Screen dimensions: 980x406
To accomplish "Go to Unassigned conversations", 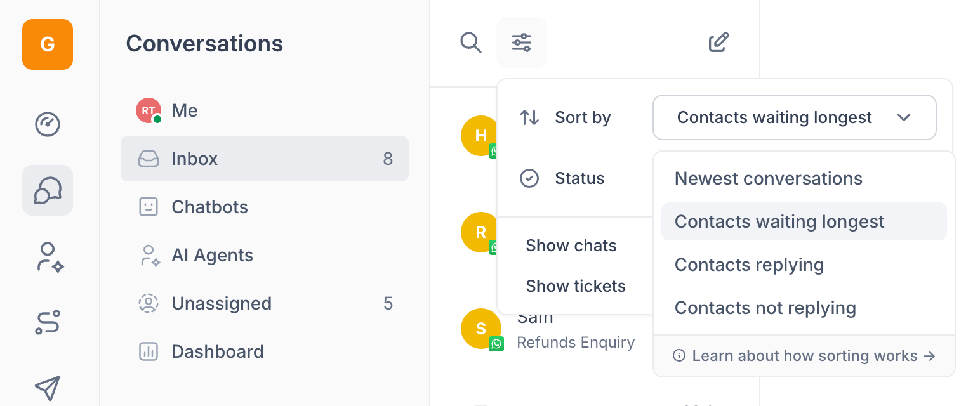I will (x=221, y=304).
